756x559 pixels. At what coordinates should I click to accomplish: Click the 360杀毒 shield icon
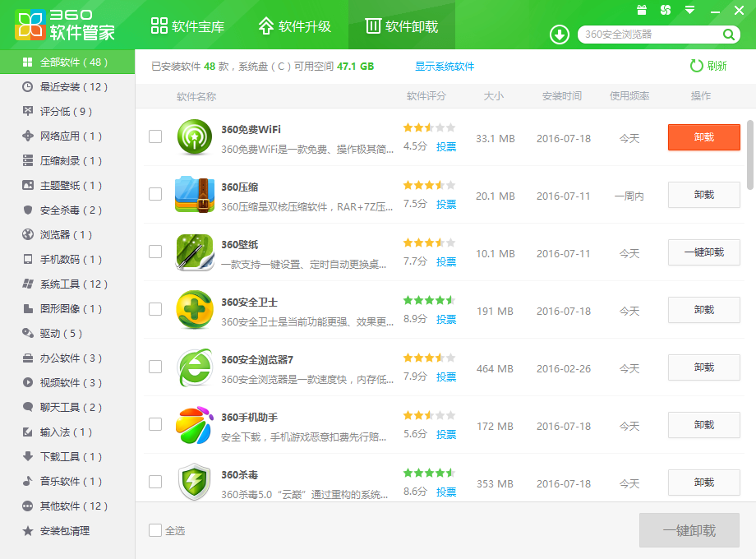194,482
